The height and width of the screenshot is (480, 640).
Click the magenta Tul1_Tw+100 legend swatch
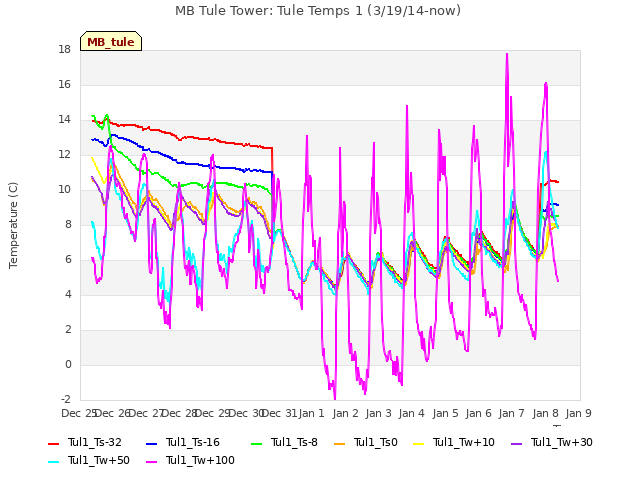(151, 462)
